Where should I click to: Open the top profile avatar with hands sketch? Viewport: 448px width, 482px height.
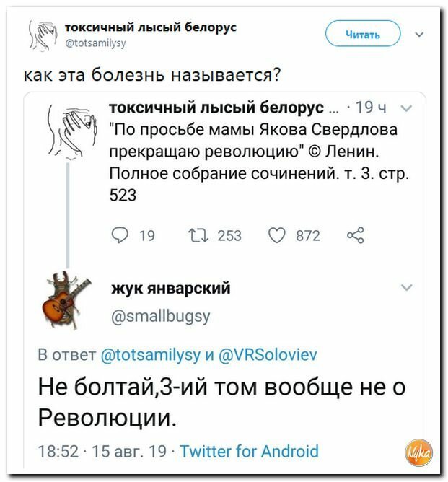click(x=43, y=35)
